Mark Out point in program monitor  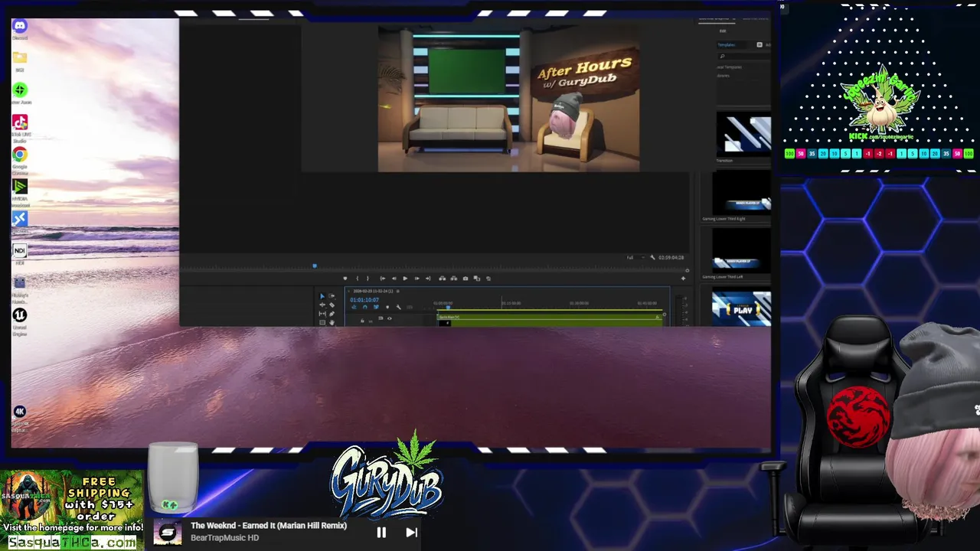point(367,279)
